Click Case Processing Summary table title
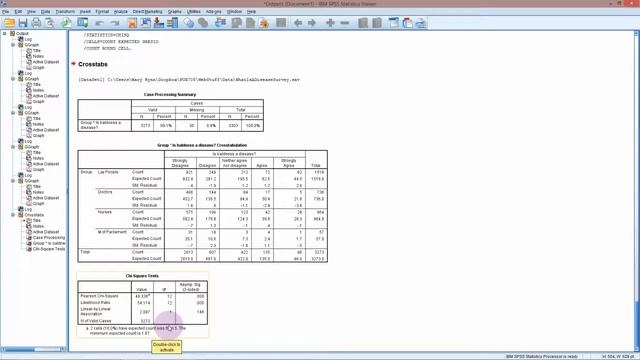 [170, 94]
